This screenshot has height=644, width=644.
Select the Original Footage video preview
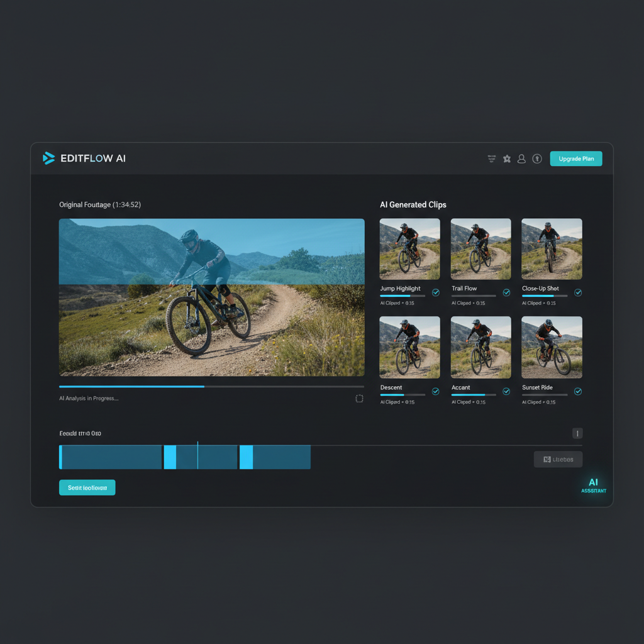[x=211, y=297]
